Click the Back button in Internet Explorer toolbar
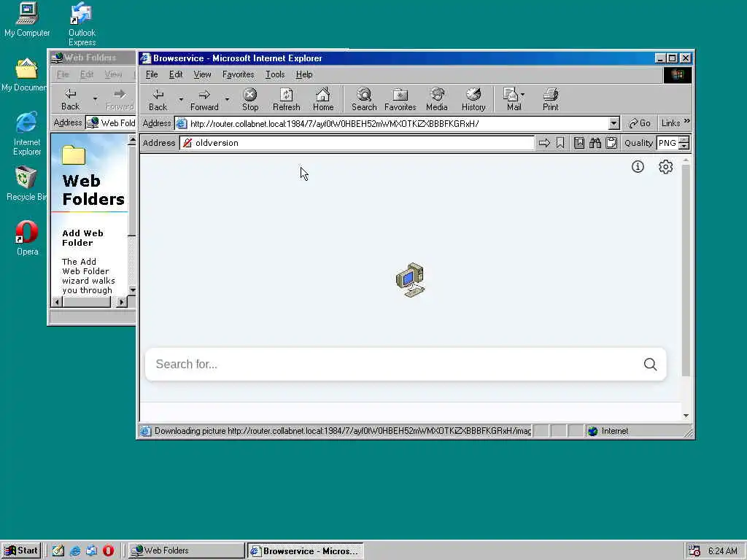747x560 pixels. point(158,99)
